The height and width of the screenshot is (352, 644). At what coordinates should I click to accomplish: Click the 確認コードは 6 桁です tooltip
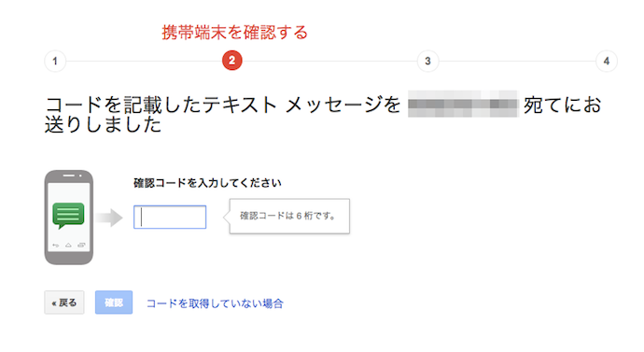click(x=289, y=216)
